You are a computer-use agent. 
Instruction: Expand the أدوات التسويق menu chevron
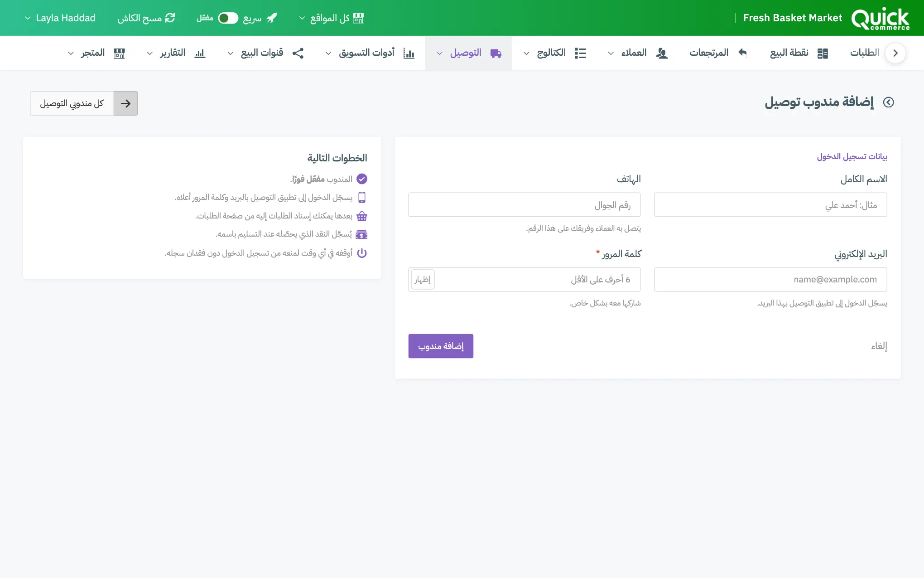[328, 53]
